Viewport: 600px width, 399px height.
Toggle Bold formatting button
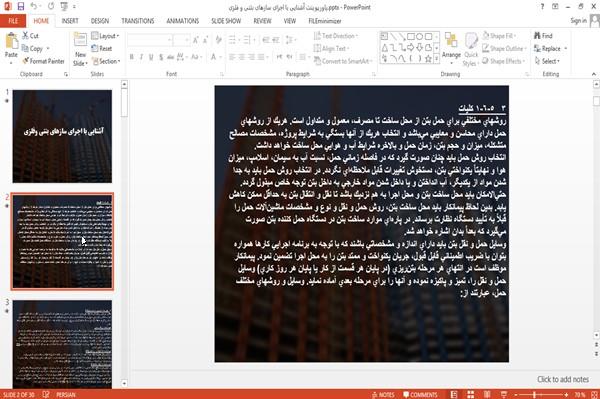[x=132, y=57]
